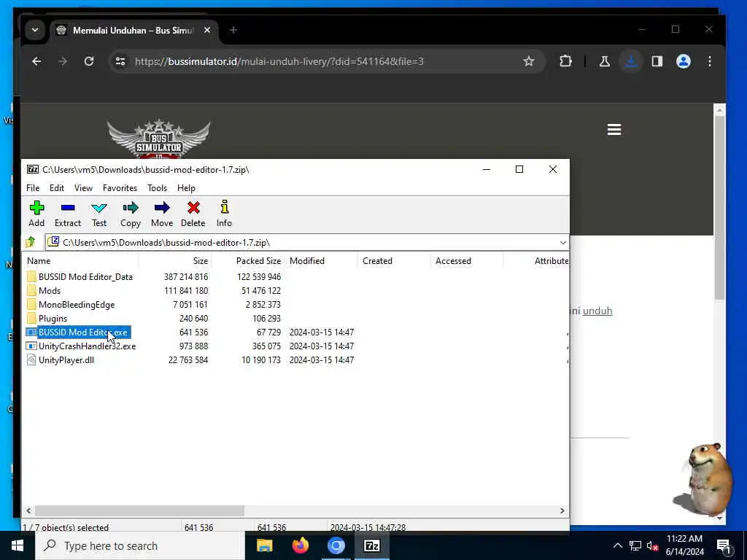Select the MonoBleedingEdge folder
The width and height of the screenshot is (747, 560).
click(77, 304)
